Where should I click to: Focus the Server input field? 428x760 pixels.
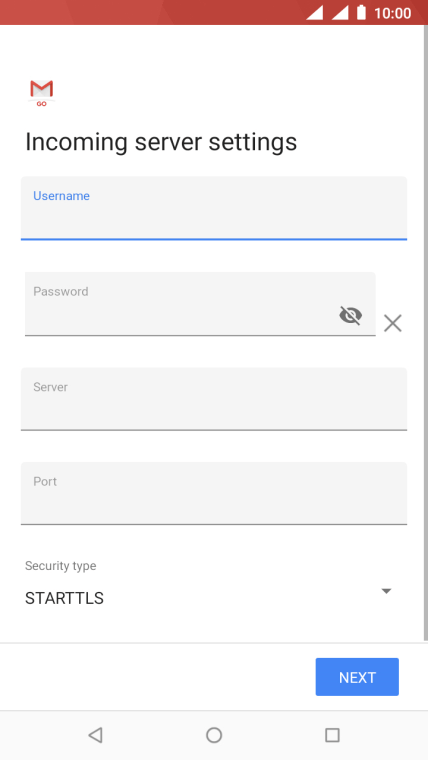point(214,399)
